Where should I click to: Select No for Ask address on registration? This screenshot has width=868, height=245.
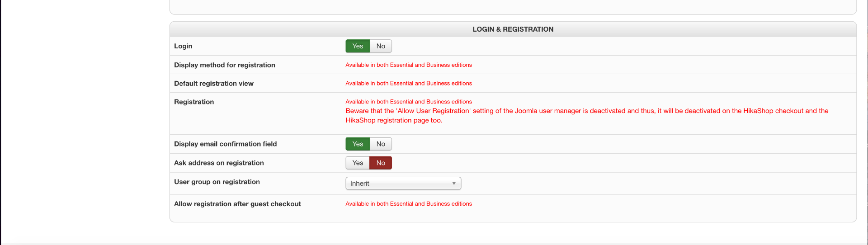point(381,163)
